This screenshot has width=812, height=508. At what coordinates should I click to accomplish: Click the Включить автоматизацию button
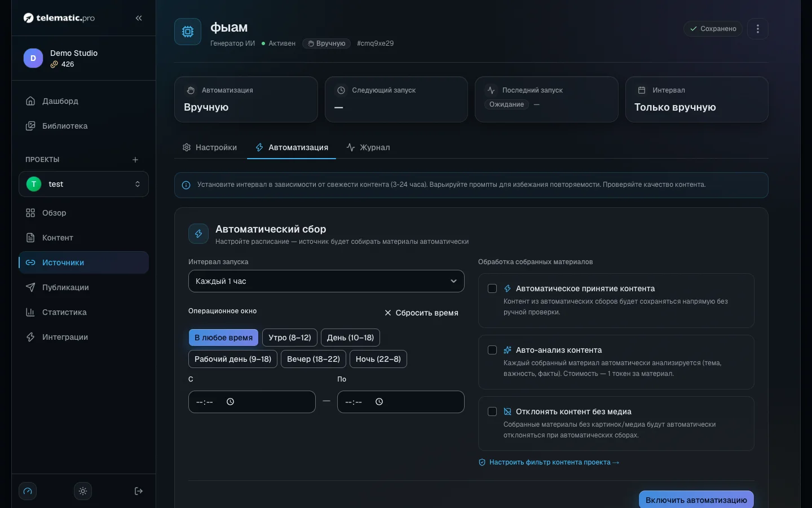[696, 500]
